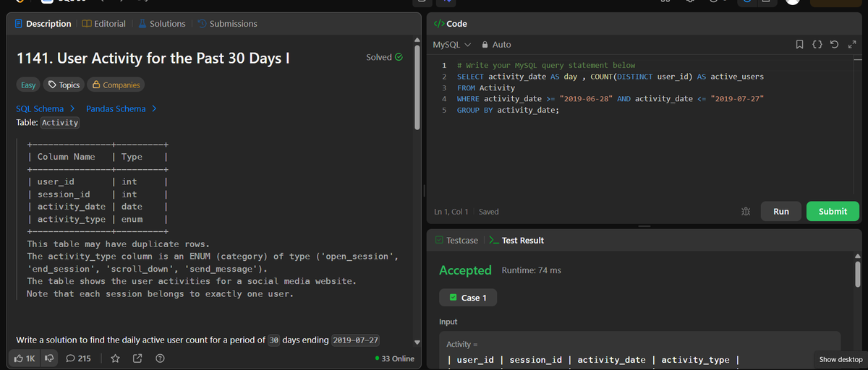
Task: Click the 'session_id | int' schema row
Action: (x=98, y=194)
